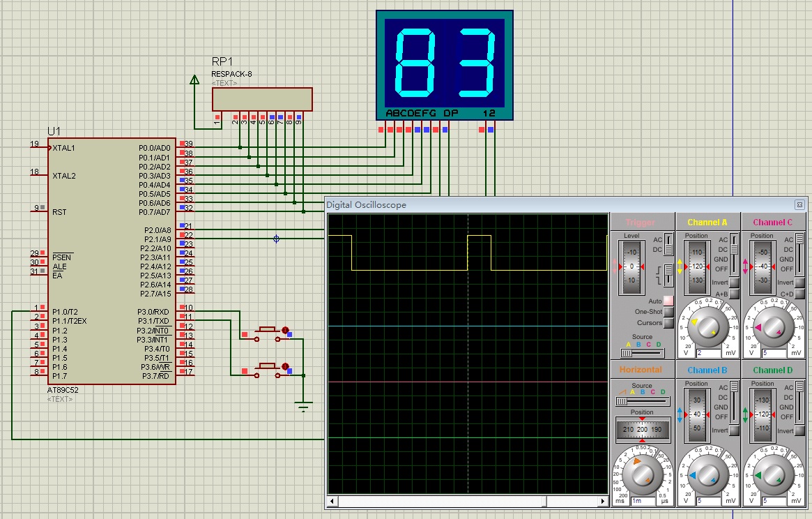The image size is (812, 519).
Task: Click the oscilloscope horizontal scrollbar track
Action: tap(467, 502)
